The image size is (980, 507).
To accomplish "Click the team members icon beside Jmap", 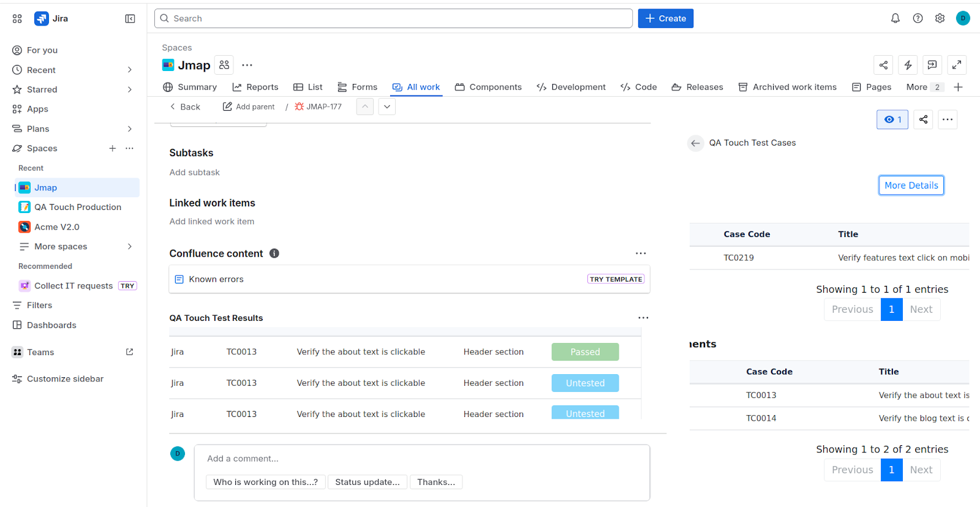I will coord(224,65).
